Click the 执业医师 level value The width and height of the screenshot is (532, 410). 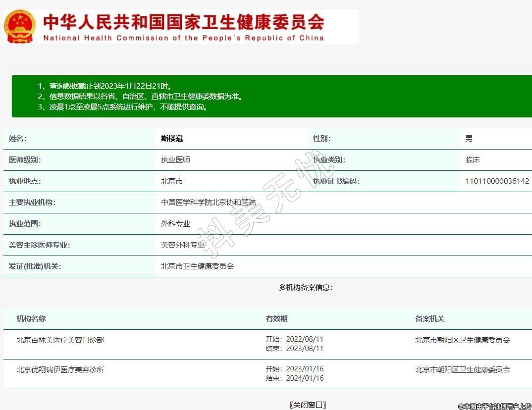click(x=175, y=160)
